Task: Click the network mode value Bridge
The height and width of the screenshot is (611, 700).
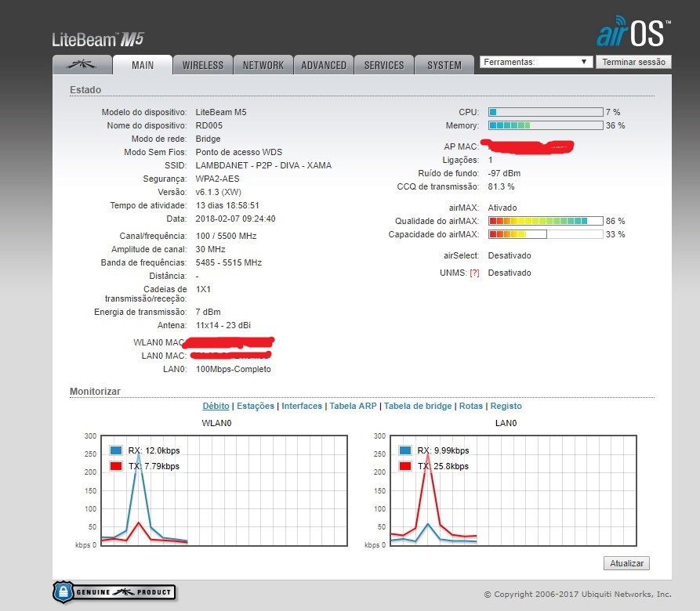Action: 208,139
